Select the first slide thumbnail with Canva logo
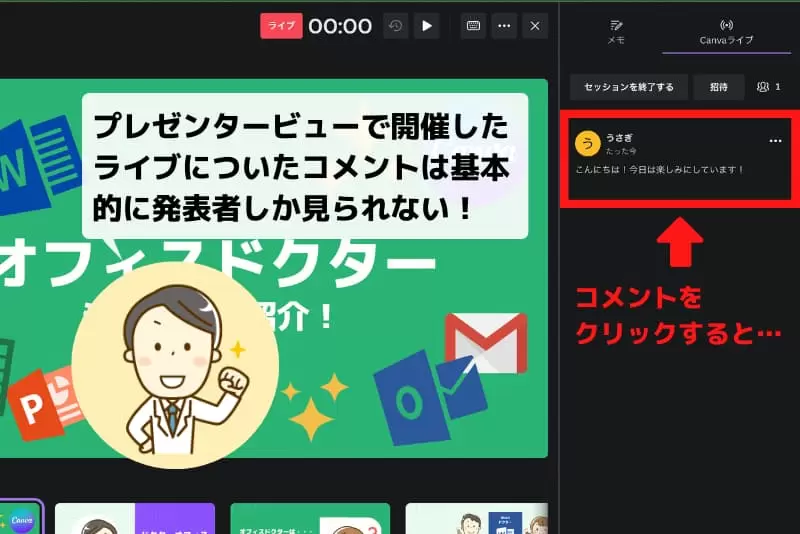The width and height of the screenshot is (800, 534). [20, 517]
